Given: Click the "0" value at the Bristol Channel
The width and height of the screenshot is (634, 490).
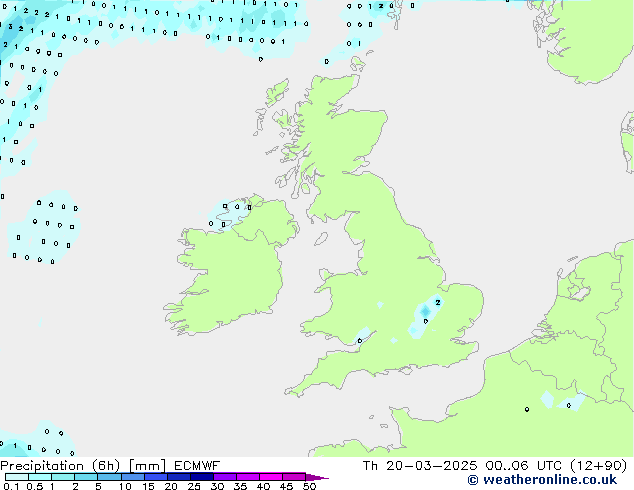Looking at the screenshot, I should (360, 341).
